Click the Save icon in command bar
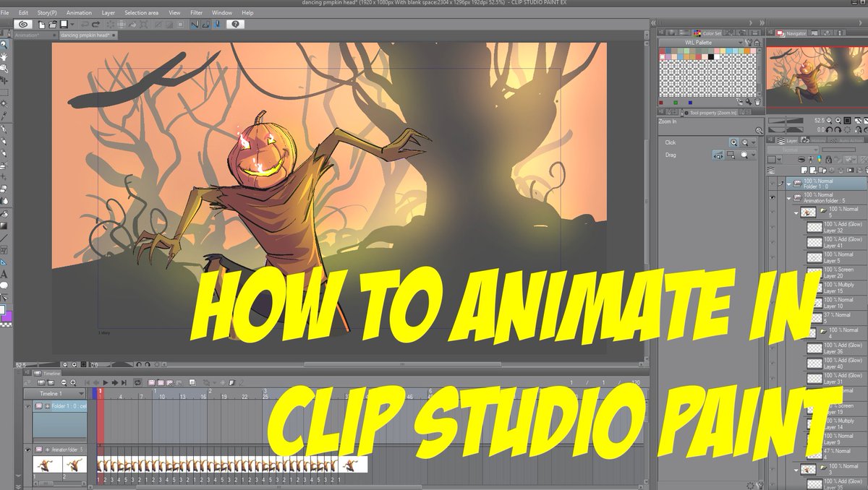868x490 pixels. click(64, 24)
